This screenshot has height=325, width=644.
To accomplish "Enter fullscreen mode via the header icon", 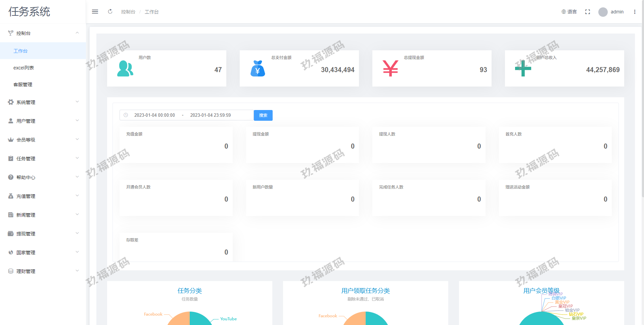I will click(587, 12).
